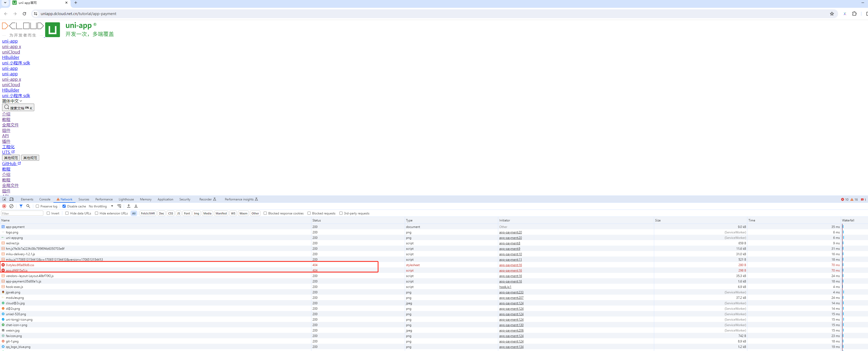This screenshot has width=868, height=351.
Task: Click the Filter text input field
Action: (x=22, y=213)
